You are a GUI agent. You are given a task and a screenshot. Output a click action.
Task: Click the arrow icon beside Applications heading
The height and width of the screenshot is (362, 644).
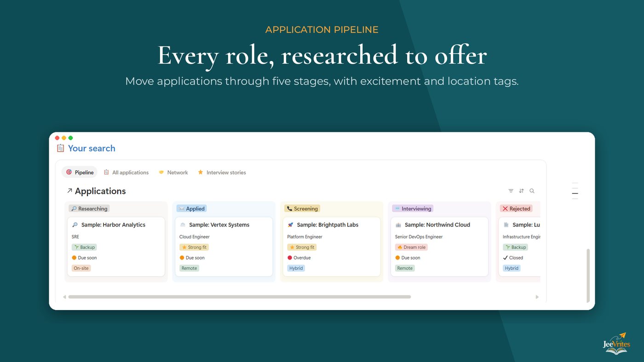tap(69, 191)
